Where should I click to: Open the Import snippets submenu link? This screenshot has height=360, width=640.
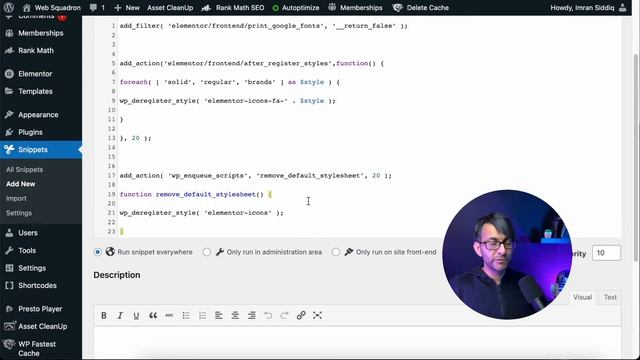tap(16, 198)
